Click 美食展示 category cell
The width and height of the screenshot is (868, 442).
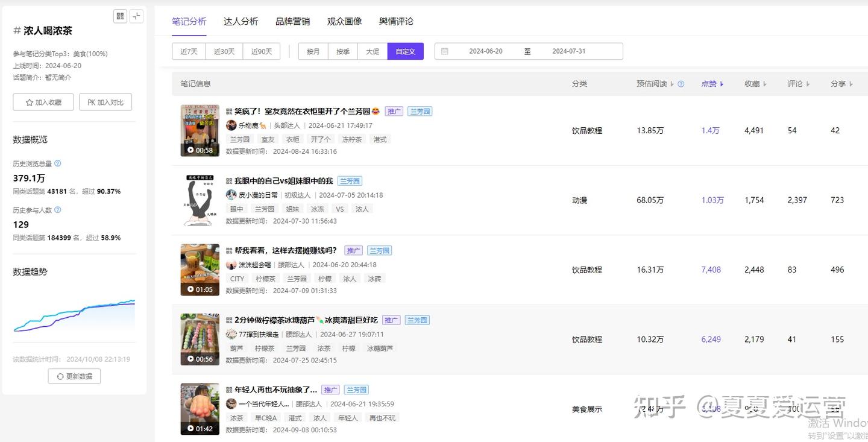587,409
